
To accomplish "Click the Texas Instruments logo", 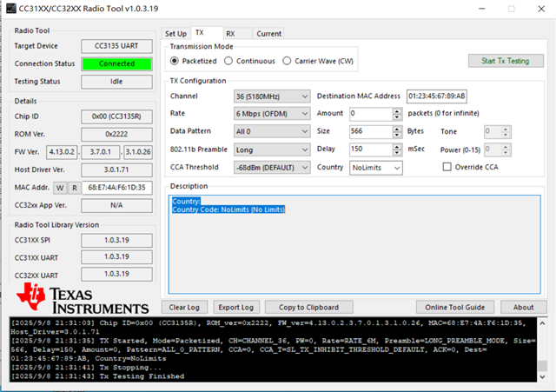I will point(83,298).
